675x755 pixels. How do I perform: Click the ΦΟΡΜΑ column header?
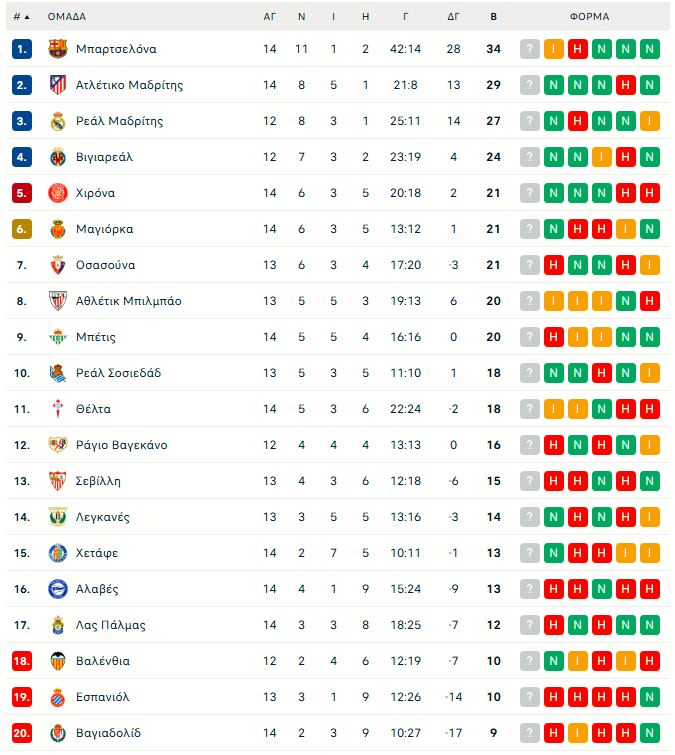590,17
